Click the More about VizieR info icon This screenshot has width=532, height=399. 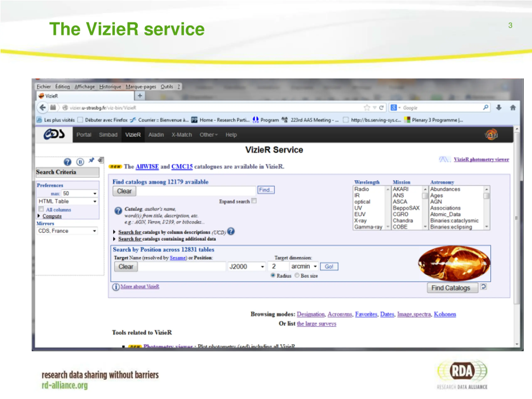pos(116,287)
